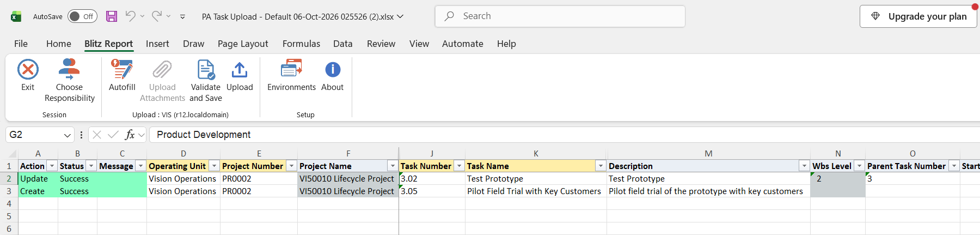
Task: Open the Undo history dropdown
Action: tap(142, 16)
